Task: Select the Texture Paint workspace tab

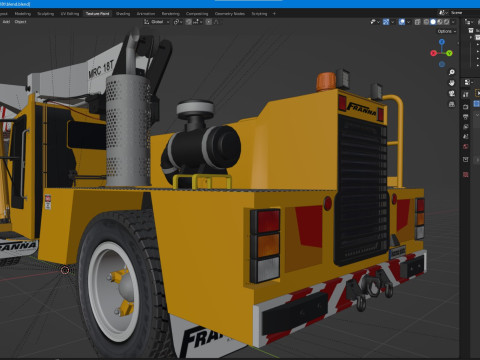Action: (97, 14)
